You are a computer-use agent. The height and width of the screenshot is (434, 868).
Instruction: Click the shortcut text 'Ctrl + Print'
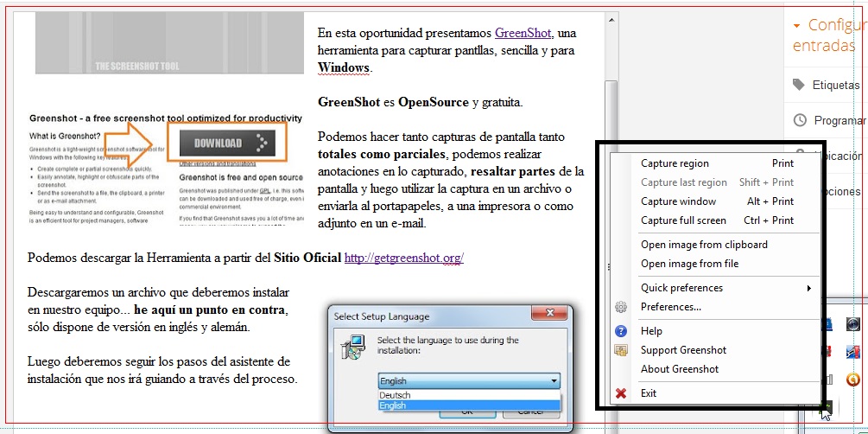tap(769, 220)
